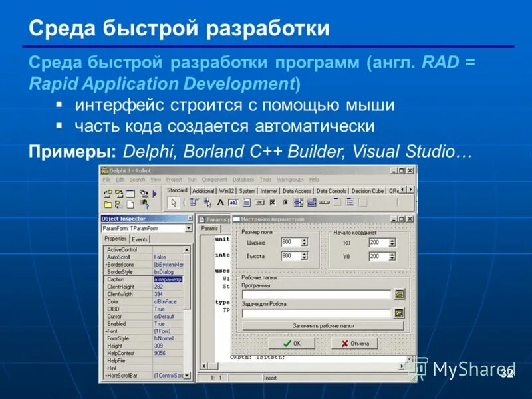
Task: Click the blank New page speedbar icon
Action: click(130, 205)
